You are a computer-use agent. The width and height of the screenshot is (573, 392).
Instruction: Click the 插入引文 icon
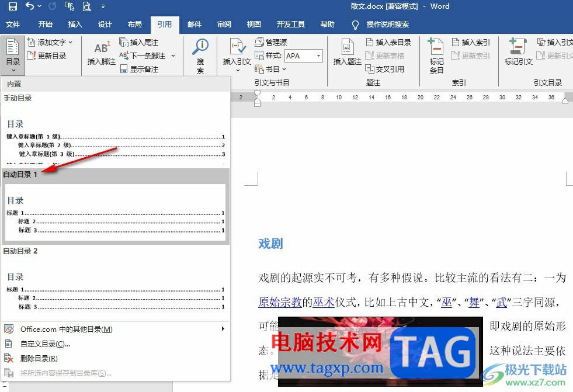tap(237, 47)
